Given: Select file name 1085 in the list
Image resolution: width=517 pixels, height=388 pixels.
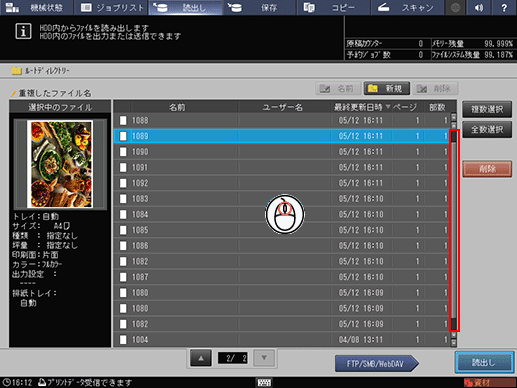Looking at the screenshot, I should (x=140, y=230).
